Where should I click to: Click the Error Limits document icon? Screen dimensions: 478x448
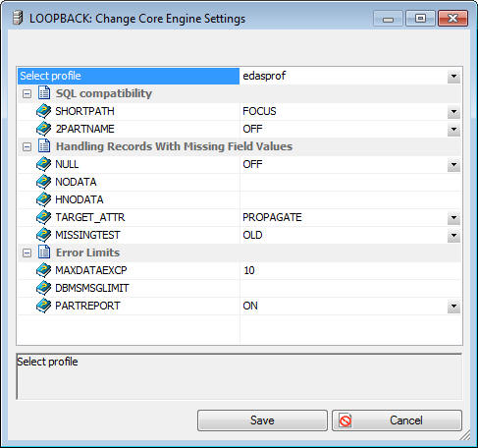click(44, 252)
